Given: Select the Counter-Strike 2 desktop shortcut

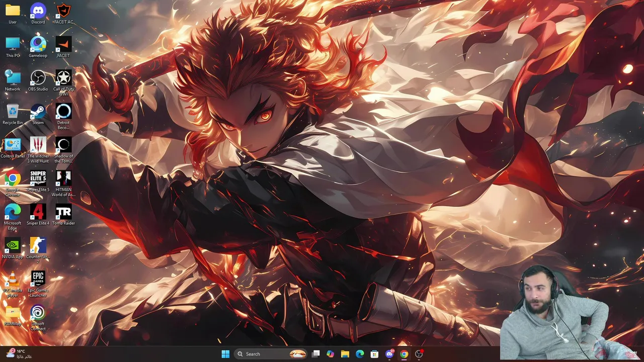Looking at the screenshot, I should (38, 251).
